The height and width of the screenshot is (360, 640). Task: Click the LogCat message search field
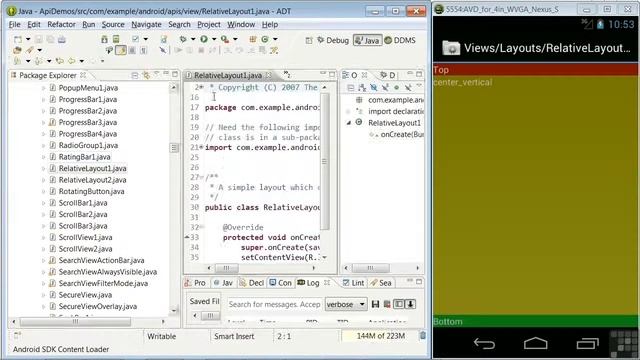click(x=274, y=304)
